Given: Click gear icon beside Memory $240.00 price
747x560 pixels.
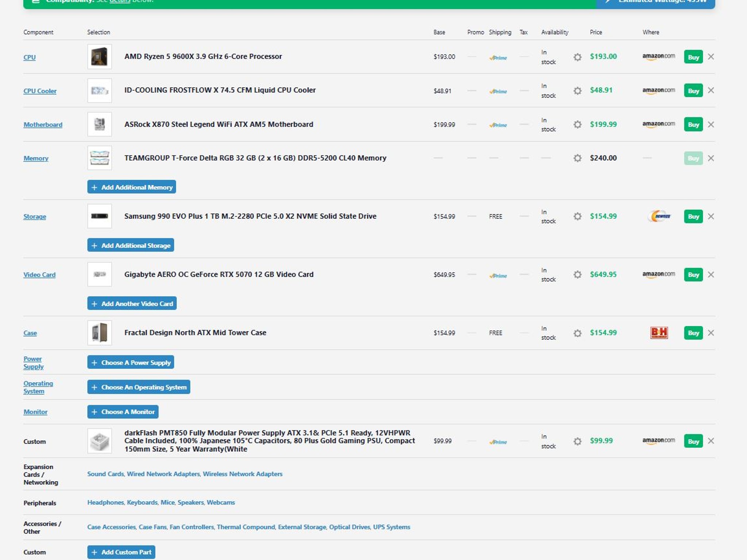Looking at the screenshot, I should coord(577,158).
